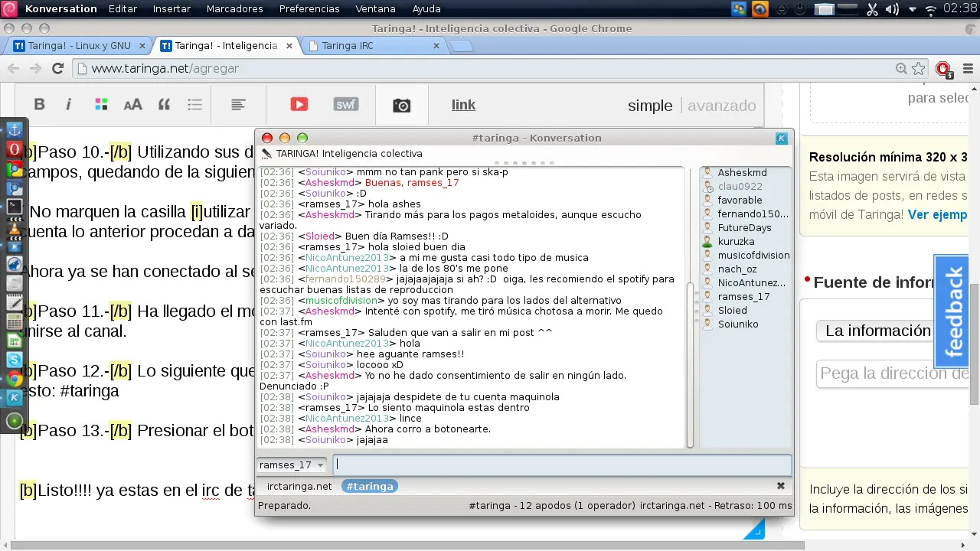Open the text color palette
The height and width of the screenshot is (551, 980).
(x=100, y=105)
